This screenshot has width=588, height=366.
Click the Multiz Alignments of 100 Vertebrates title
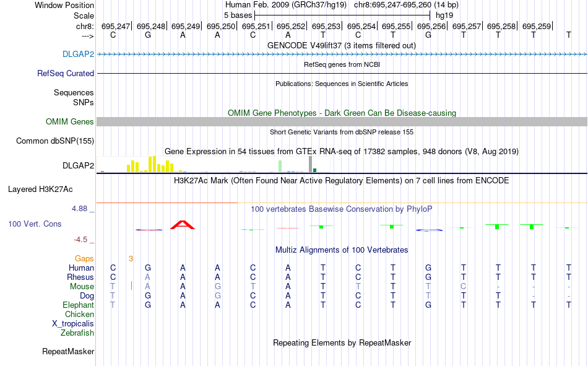(x=342, y=250)
